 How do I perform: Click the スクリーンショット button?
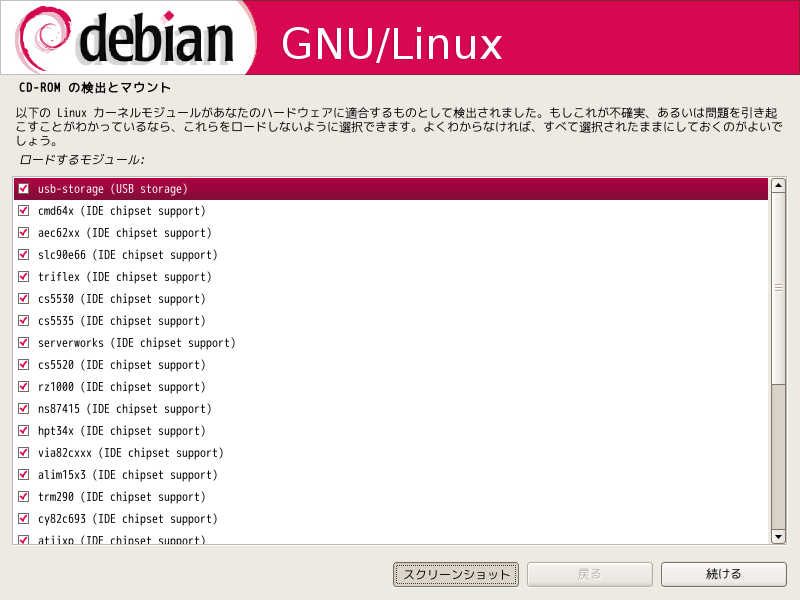[x=456, y=574]
